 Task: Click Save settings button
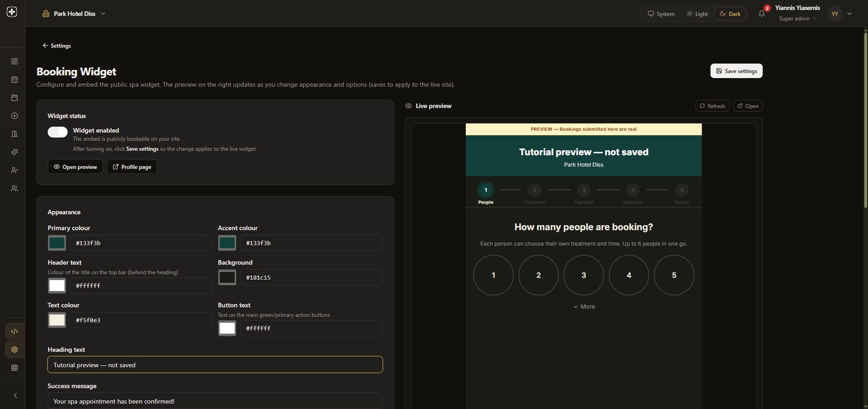[736, 71]
